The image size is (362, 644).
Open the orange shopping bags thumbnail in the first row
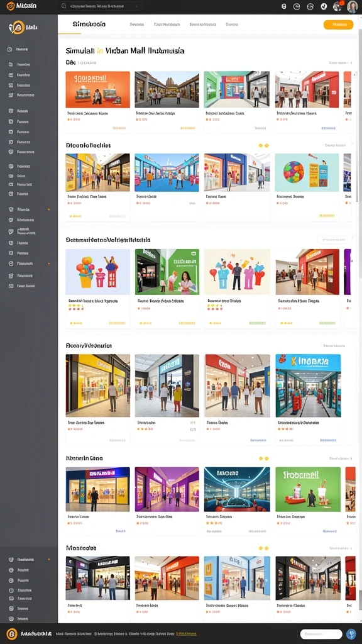pyautogui.click(x=97, y=89)
